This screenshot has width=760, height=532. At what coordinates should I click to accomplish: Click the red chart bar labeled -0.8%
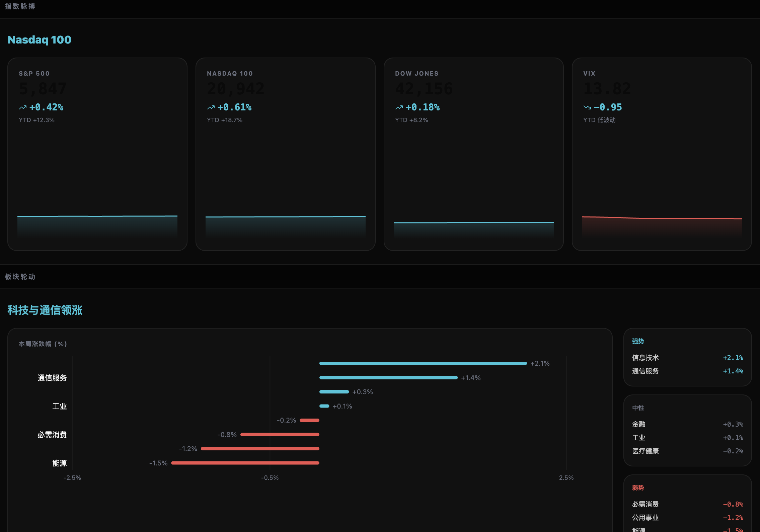pyautogui.click(x=280, y=434)
